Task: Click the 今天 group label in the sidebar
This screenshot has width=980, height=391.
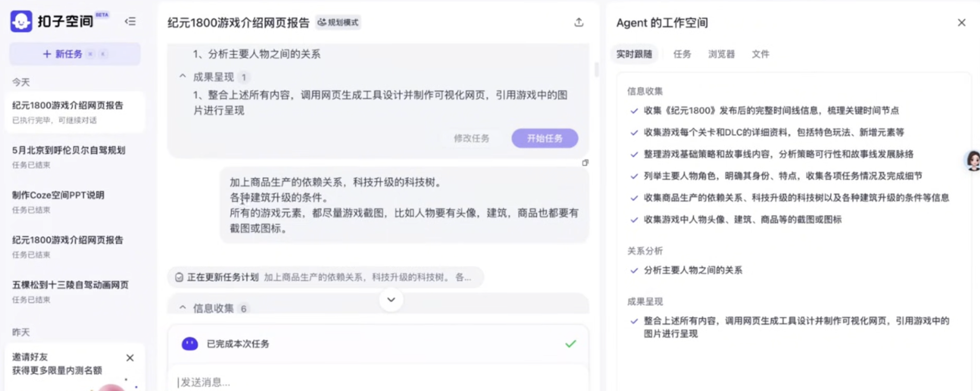Action: [x=21, y=82]
